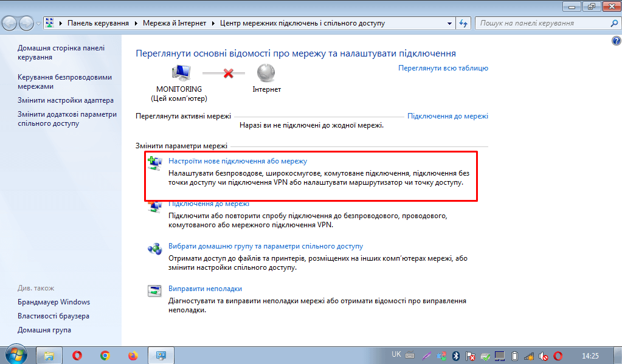Click the Виправити неполадки troubleshoot icon
This screenshot has width=622, height=364.
[154, 290]
